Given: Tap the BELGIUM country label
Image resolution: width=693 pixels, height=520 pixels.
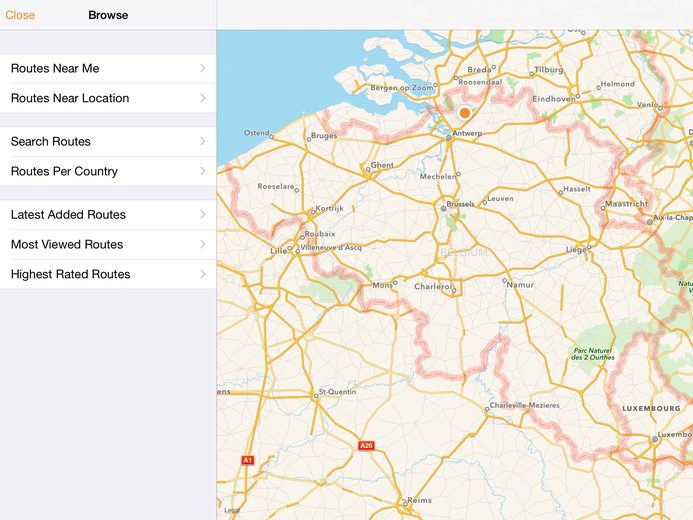Looking at the screenshot, I should point(464,253).
